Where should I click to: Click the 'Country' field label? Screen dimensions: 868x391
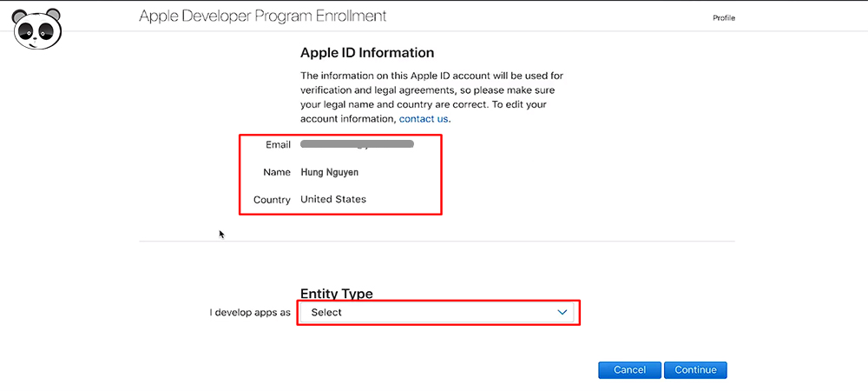click(272, 200)
